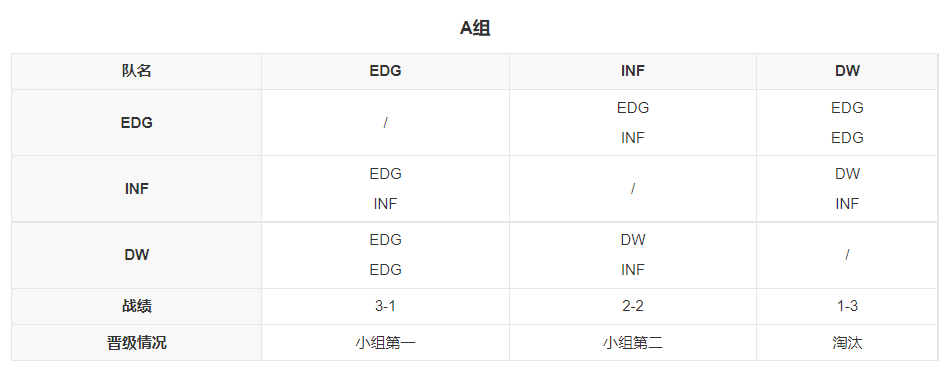The image size is (950, 373).
Task: Click the 战绩 row label
Action: 136,306
